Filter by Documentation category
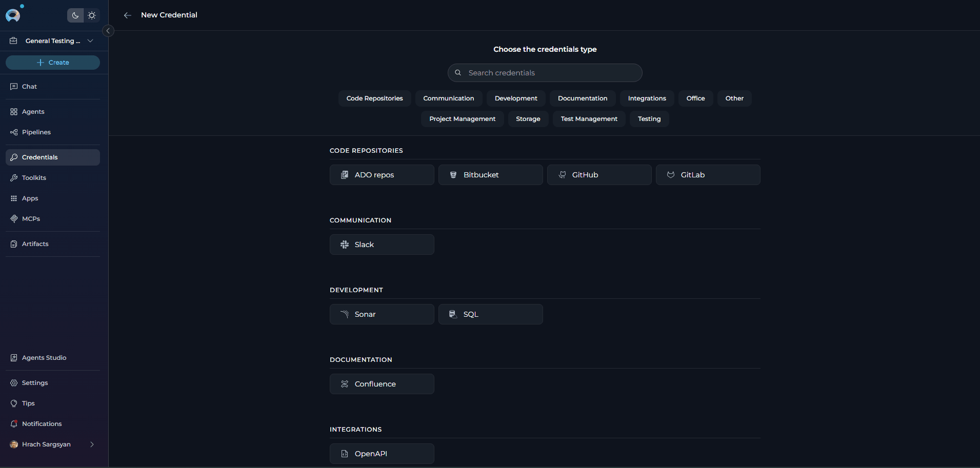The image size is (980, 468). tap(583, 98)
